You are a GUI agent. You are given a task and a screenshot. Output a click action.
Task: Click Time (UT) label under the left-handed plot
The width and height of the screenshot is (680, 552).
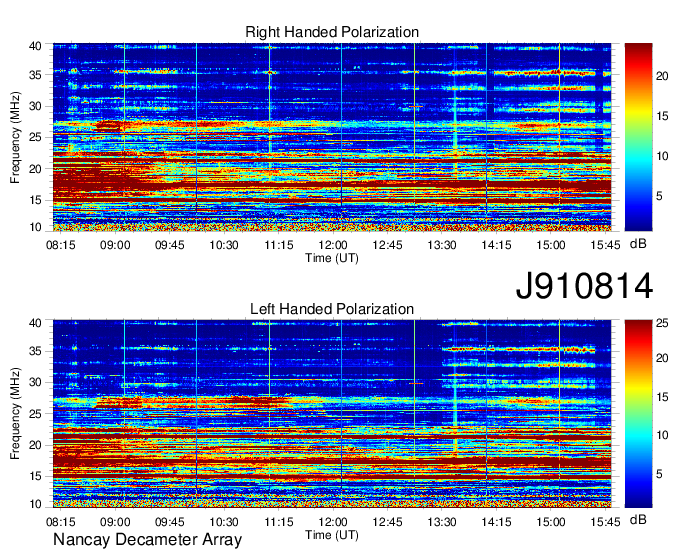(332, 535)
